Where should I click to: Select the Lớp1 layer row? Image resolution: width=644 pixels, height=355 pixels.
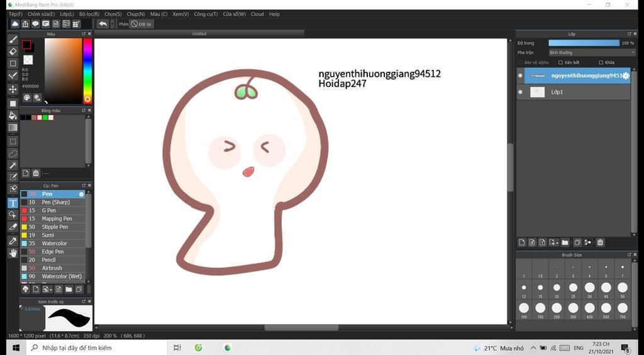pos(574,92)
